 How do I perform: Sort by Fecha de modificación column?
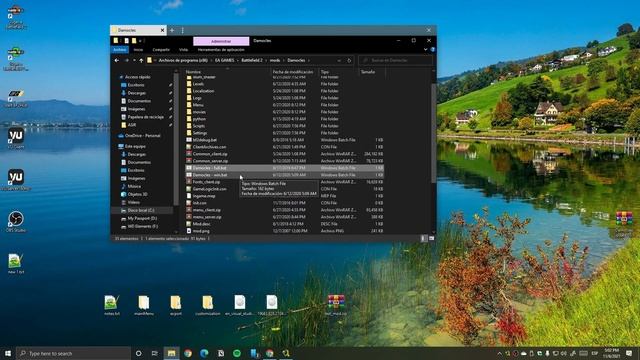click(293, 72)
